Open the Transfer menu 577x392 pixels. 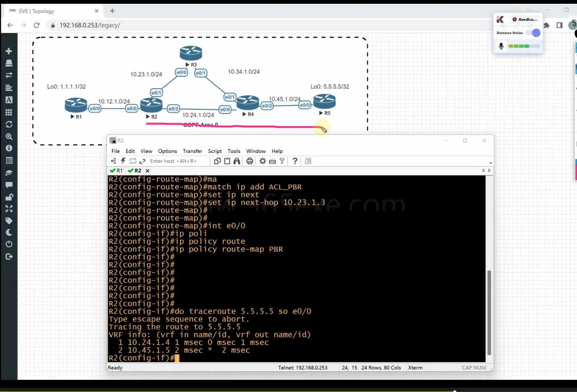(x=192, y=151)
